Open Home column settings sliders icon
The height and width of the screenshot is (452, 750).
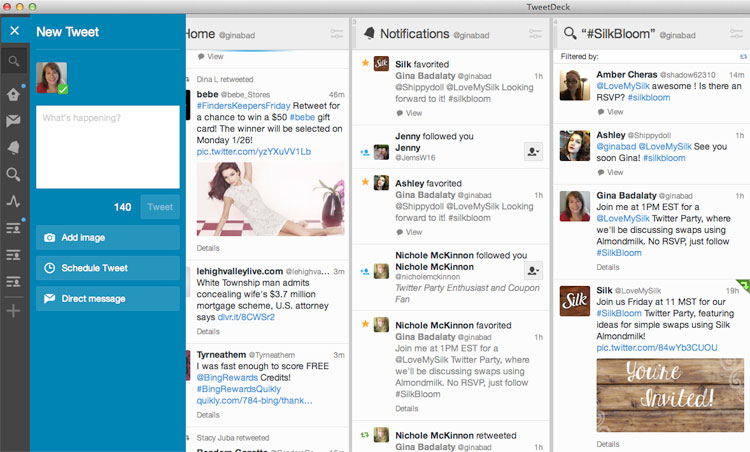[x=337, y=33]
